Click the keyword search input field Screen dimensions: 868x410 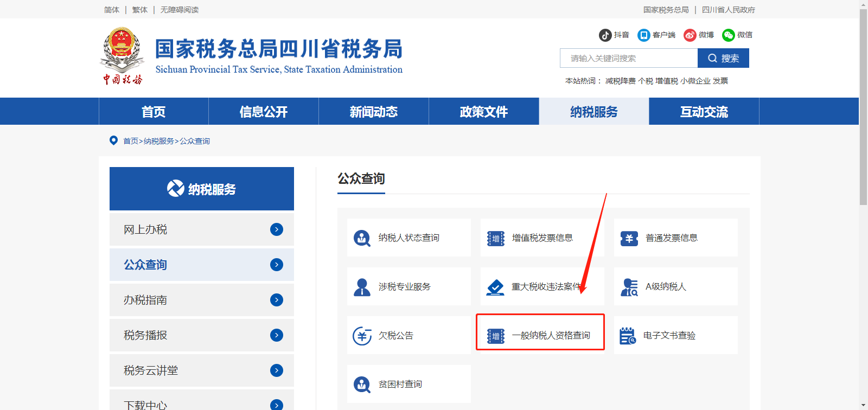pos(628,58)
